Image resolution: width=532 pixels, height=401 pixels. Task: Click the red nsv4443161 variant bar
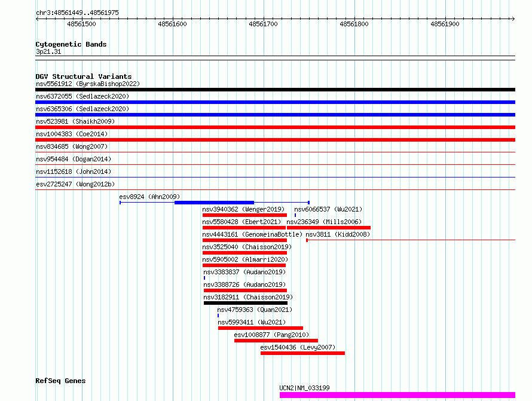244,240
